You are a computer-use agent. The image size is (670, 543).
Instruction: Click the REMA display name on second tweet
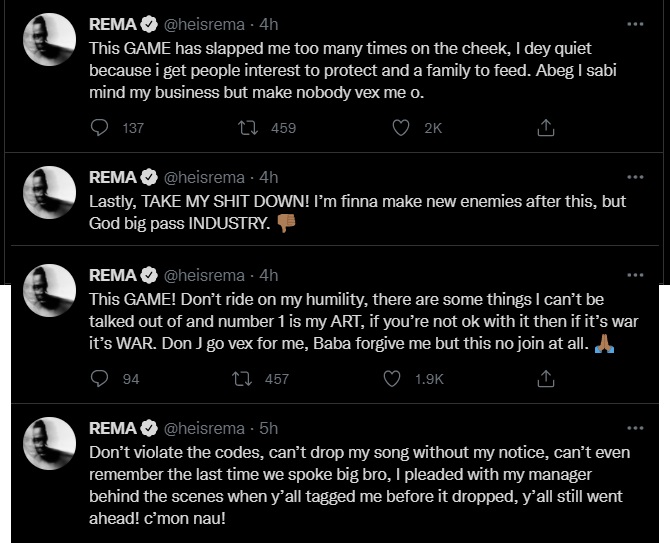pyautogui.click(x=113, y=177)
